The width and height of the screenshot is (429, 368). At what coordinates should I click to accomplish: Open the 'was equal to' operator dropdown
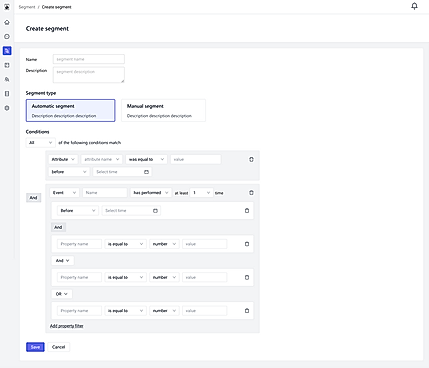pyautogui.click(x=146, y=159)
